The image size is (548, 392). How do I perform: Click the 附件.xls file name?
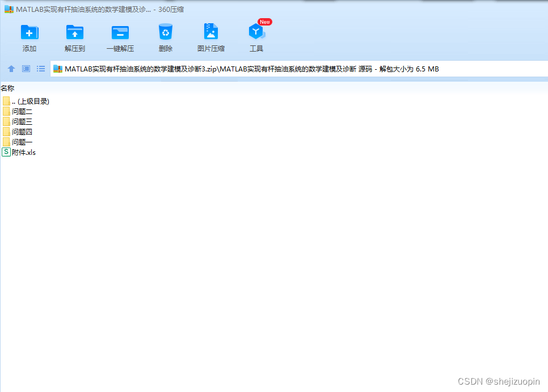coord(24,153)
